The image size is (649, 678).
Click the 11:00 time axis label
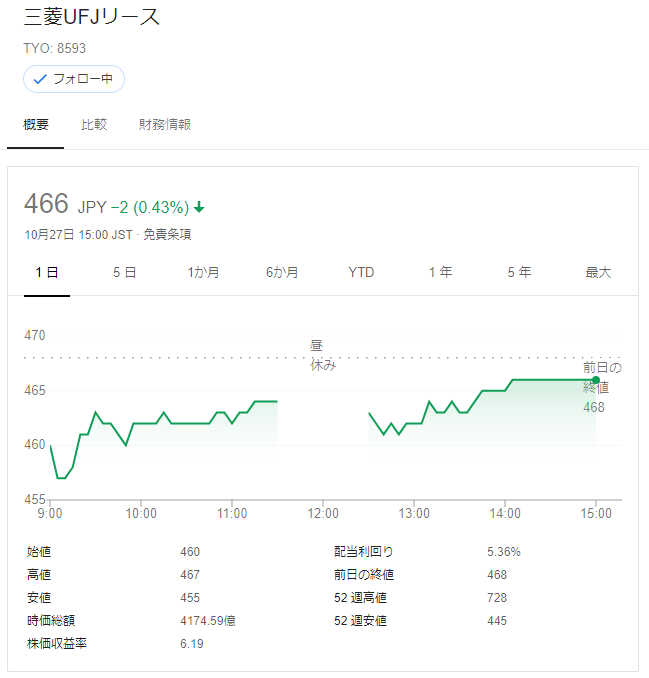tap(232, 513)
